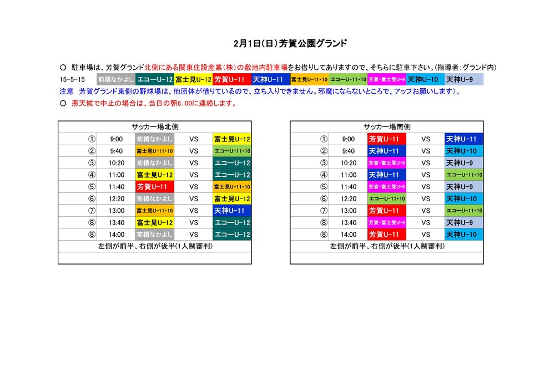Select the red 芳賀U-11 legend swatch
Image resolution: width=555 pixels, height=392 pixels.
pos(232,79)
